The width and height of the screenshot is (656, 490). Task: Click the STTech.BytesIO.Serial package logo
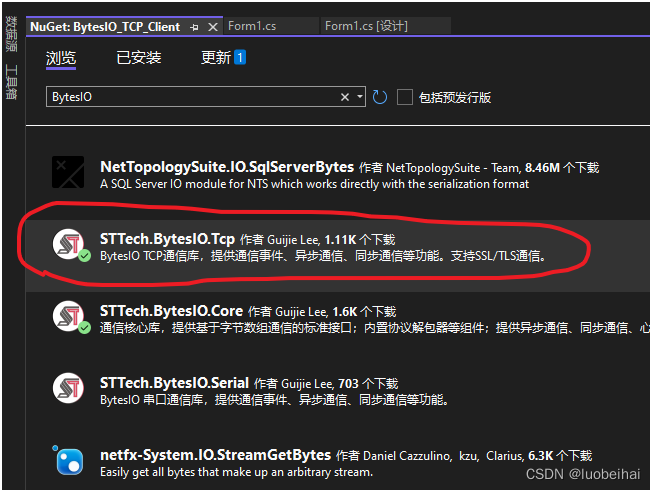tap(68, 388)
